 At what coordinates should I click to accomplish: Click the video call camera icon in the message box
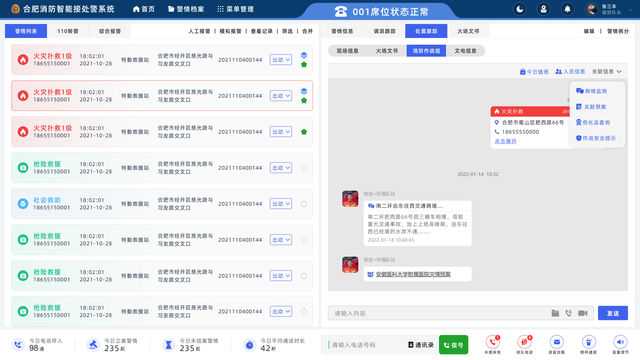click(582, 313)
